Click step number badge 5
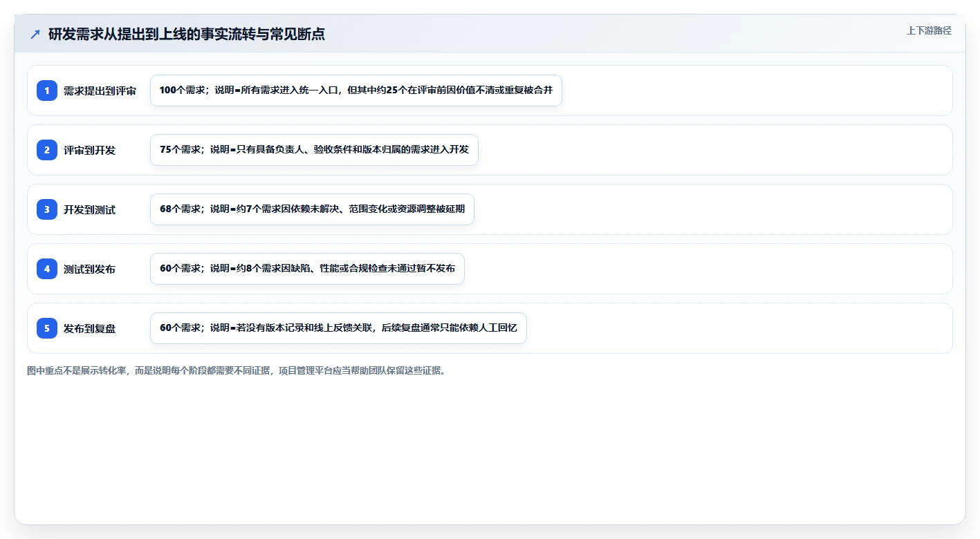 click(47, 328)
